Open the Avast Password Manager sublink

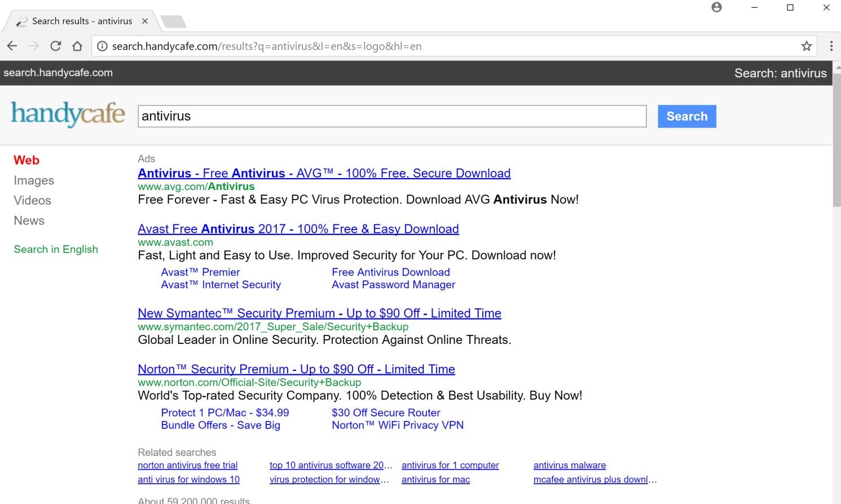(x=393, y=285)
